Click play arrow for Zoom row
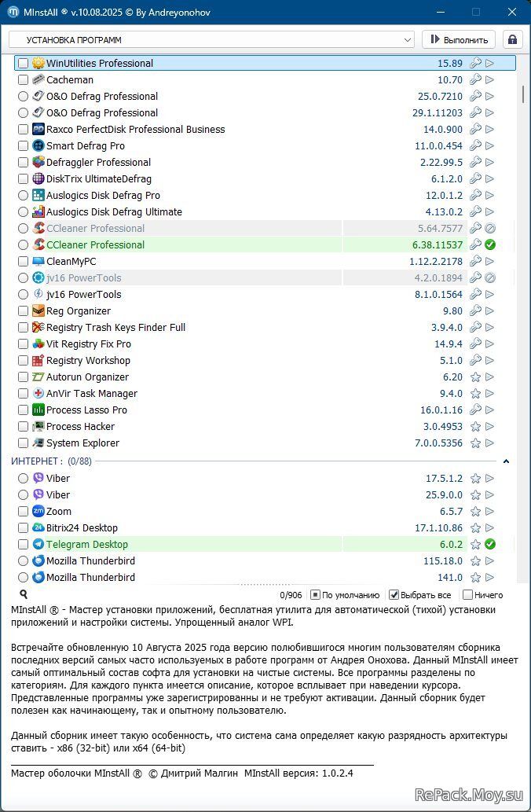 (x=489, y=512)
